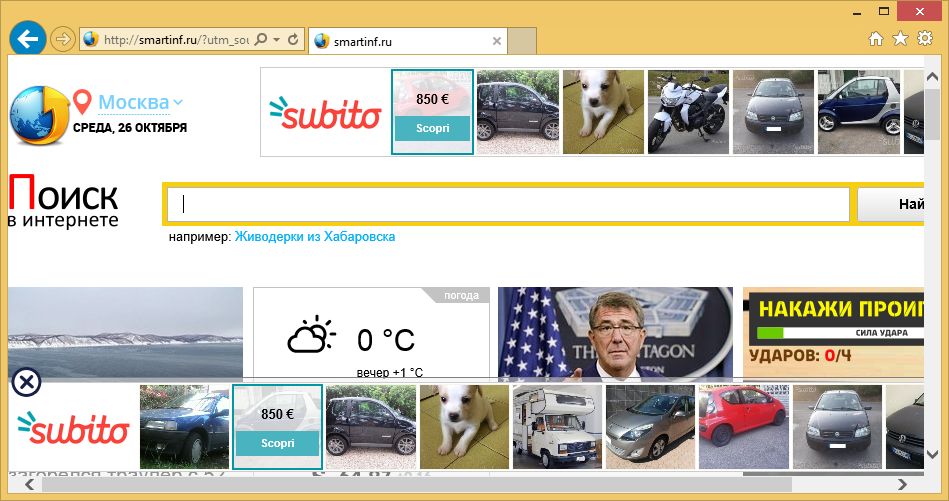949x501 pixels.
Task: Click the 0 °C temperature reading
Action: coord(386,340)
